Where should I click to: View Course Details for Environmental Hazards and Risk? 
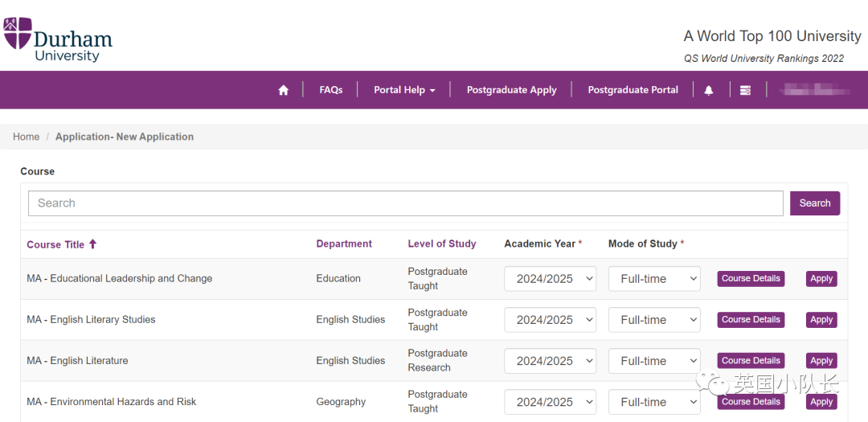tap(751, 402)
